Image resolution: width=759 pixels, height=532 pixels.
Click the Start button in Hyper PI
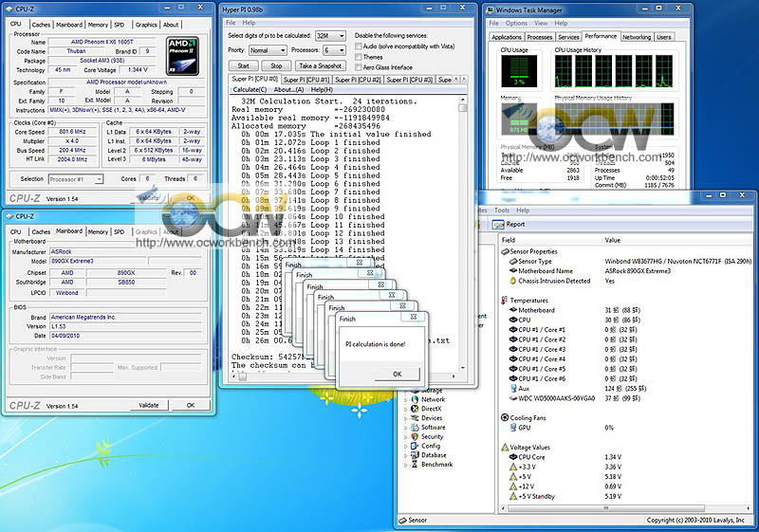(243, 66)
